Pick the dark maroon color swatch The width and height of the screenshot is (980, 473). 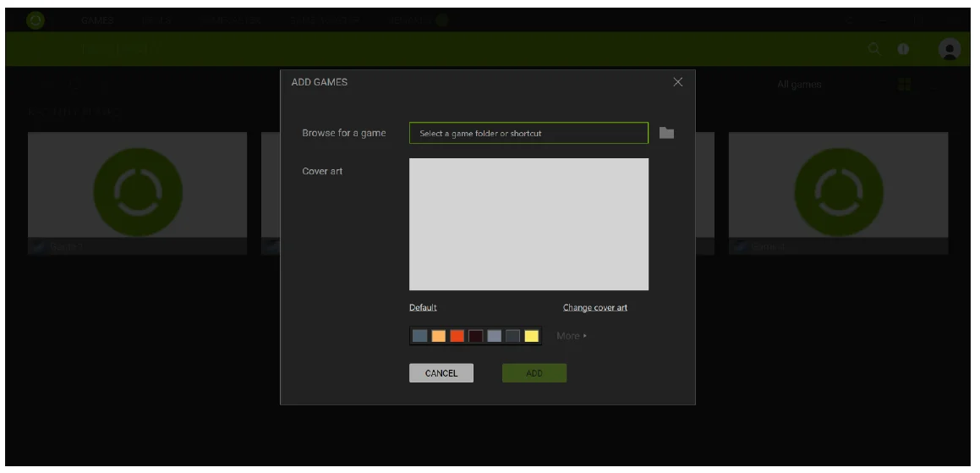click(x=475, y=336)
